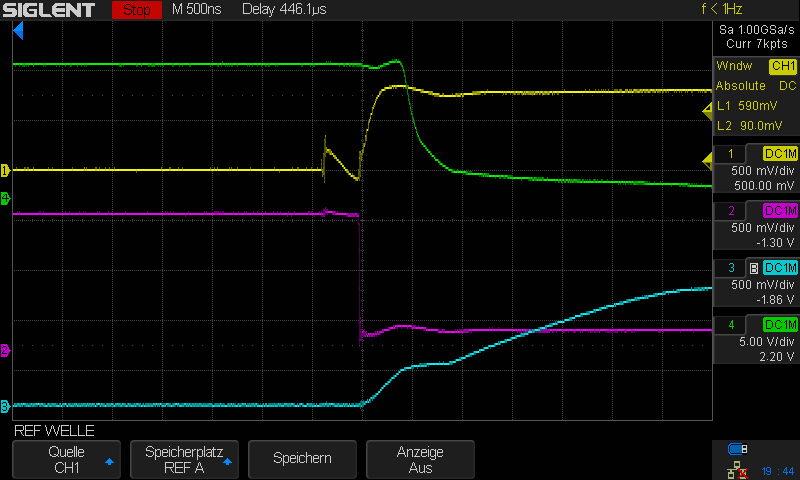Click the yellow CH1 trigger source badge
This screenshot has width=800, height=480.
click(x=783, y=66)
